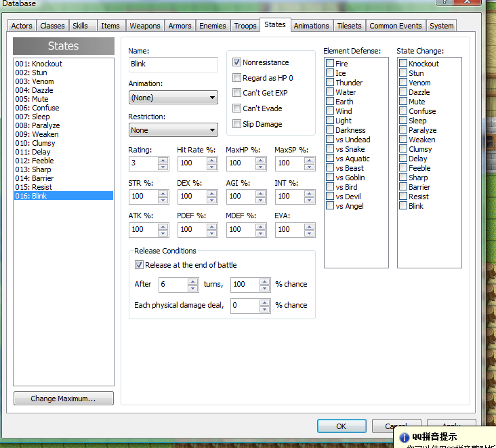Increase the AGI % value
Image resolution: width=496 pixels, height=448 pixels.
(x=260, y=193)
